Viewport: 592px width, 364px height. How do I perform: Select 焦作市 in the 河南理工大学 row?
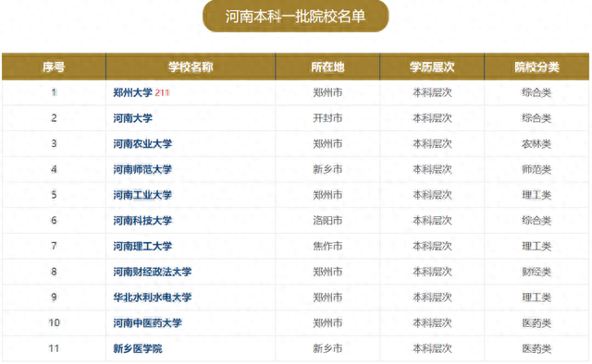coord(327,246)
